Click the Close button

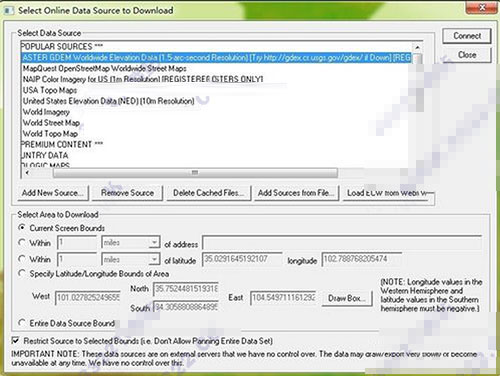point(467,55)
